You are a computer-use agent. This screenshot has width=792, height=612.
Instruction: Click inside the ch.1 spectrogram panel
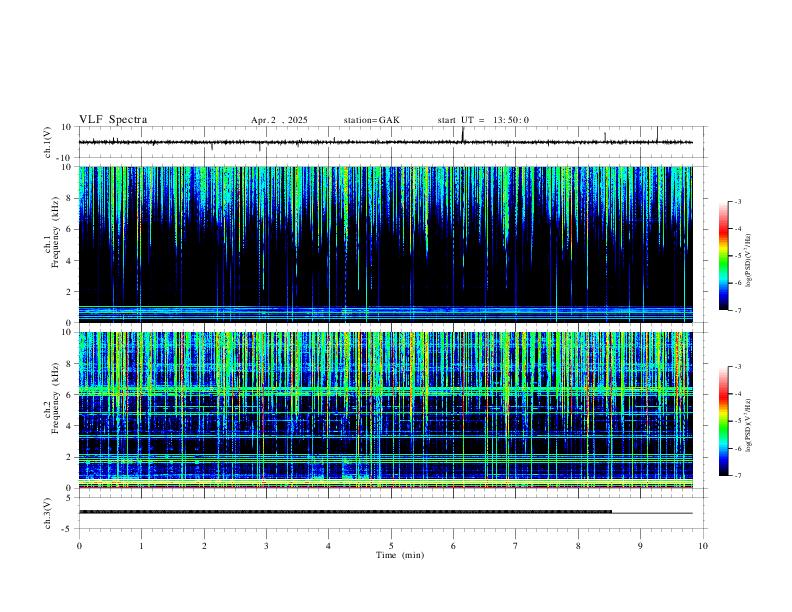386,244
